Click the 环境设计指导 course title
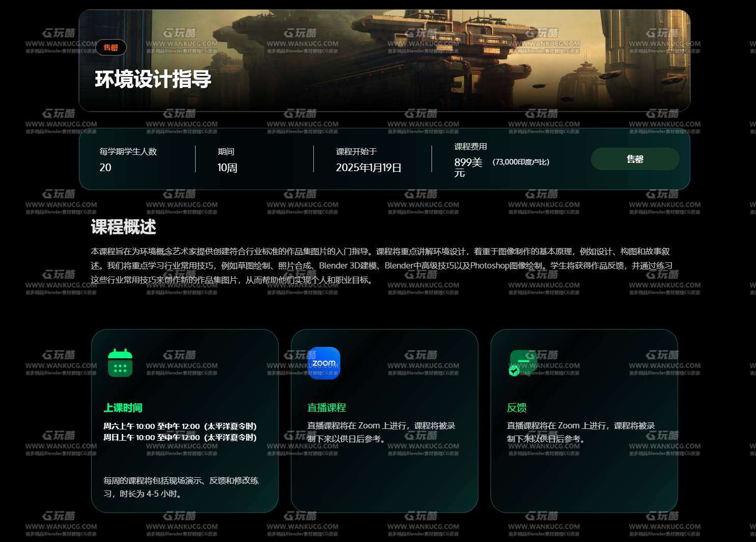This screenshot has height=542, width=756. (x=153, y=79)
